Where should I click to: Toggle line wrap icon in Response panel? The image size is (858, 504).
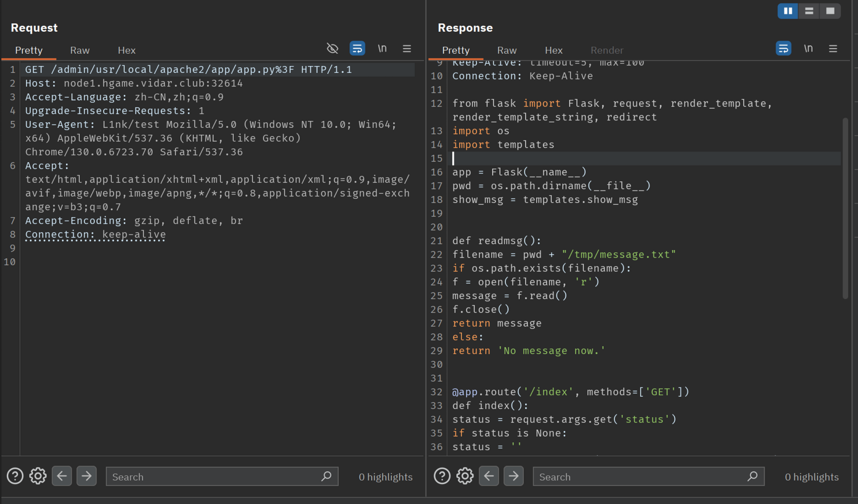[x=784, y=49]
